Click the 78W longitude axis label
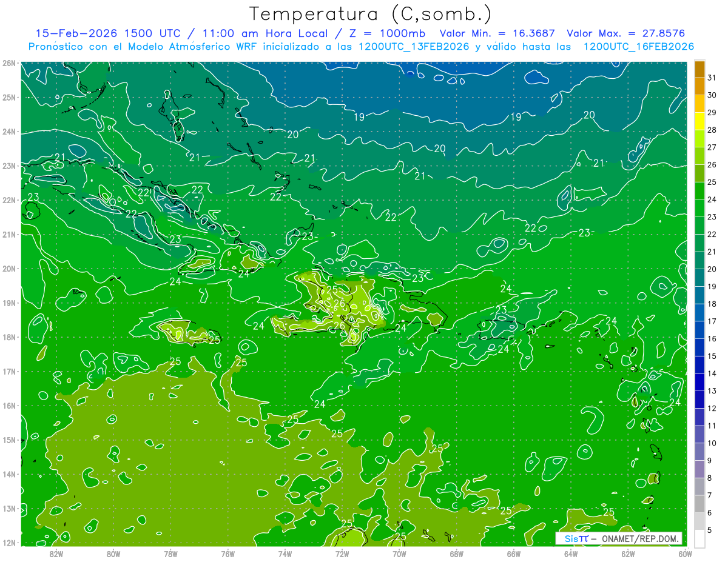Image resolution: width=728 pixels, height=562 pixels. point(170,554)
